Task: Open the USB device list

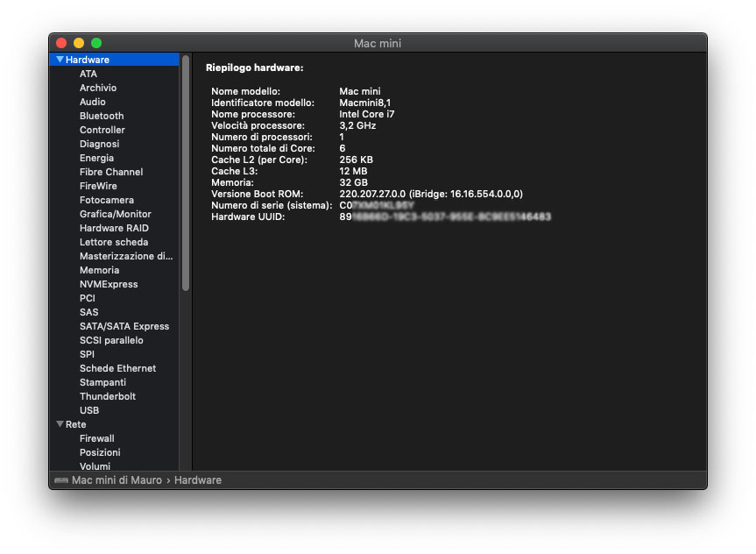Action: click(x=89, y=410)
